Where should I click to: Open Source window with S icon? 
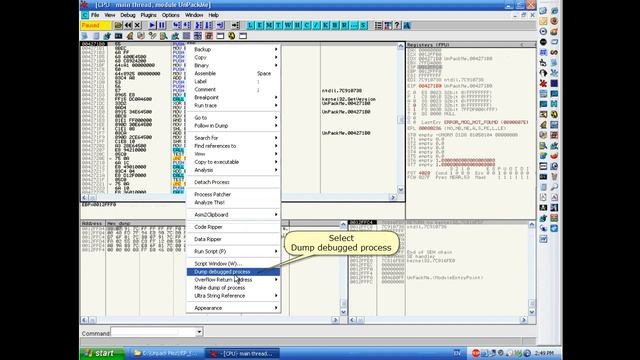pos(363,25)
